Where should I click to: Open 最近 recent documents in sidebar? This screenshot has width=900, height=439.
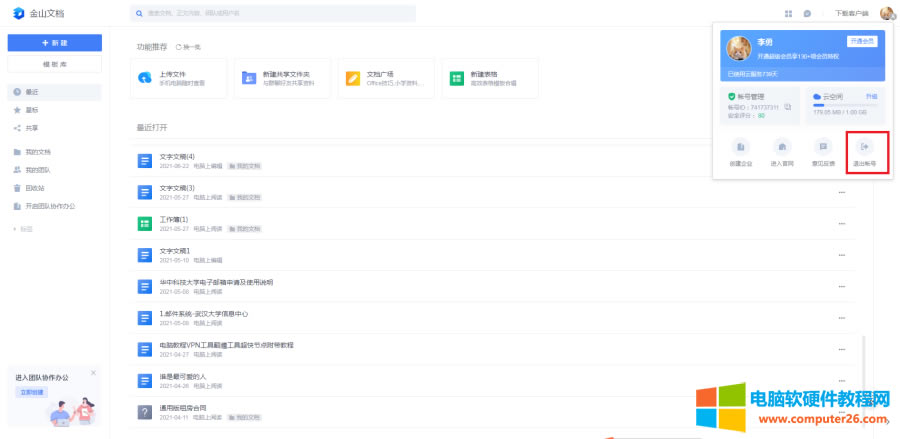pyautogui.click(x=55, y=92)
